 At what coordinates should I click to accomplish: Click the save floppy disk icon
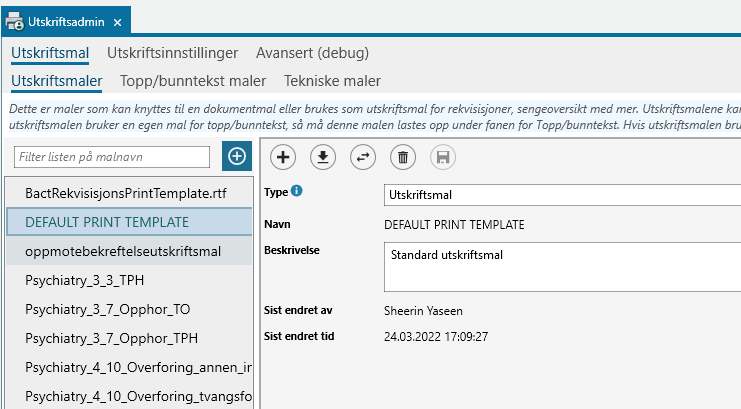tap(442, 156)
